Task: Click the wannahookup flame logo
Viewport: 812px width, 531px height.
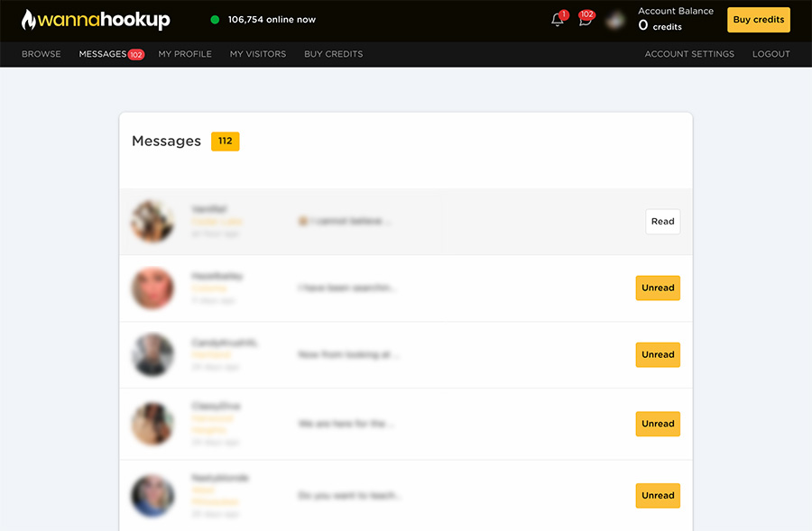Action: click(35, 18)
